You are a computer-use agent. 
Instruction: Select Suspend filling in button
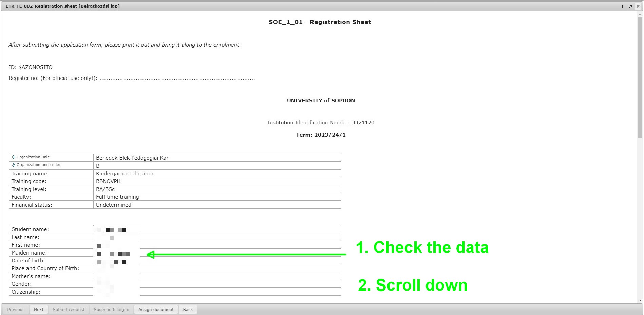(x=111, y=309)
